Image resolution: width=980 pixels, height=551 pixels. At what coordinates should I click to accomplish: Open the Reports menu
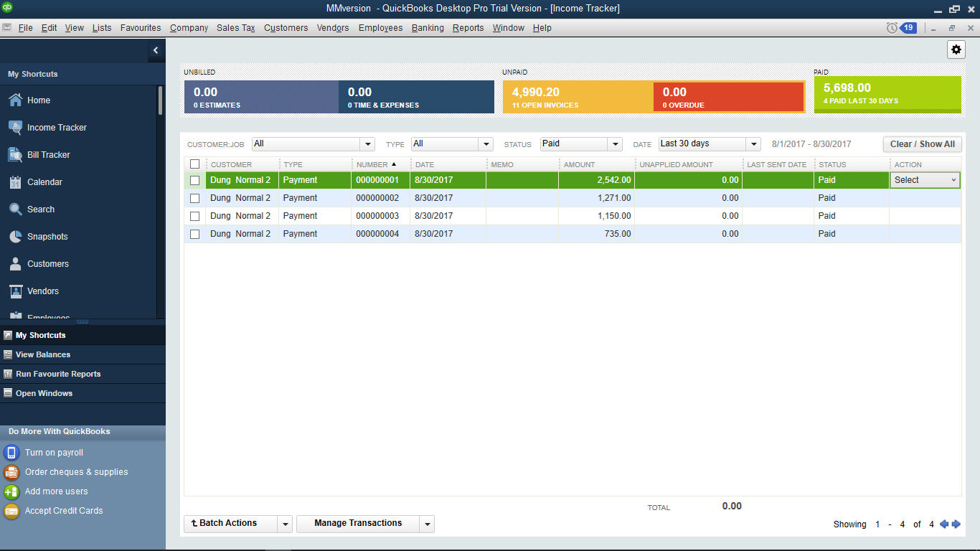pos(468,28)
